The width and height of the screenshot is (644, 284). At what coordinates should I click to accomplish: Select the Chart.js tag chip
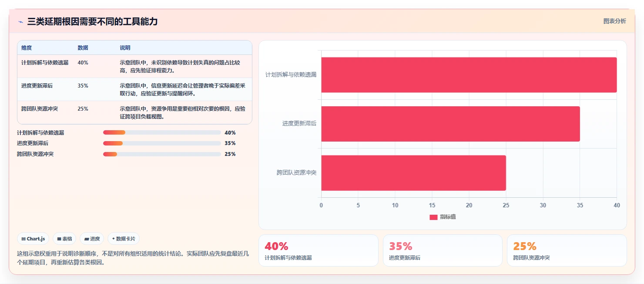[33, 239]
